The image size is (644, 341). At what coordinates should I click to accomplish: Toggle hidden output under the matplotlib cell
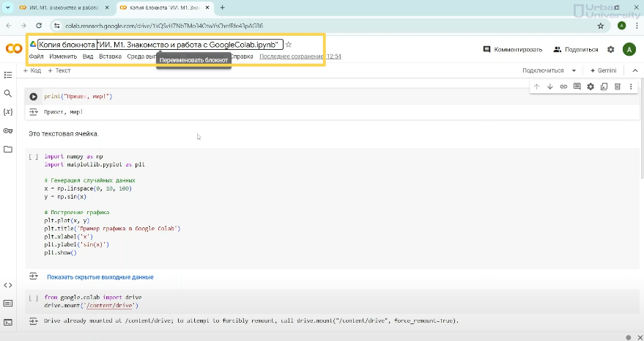(34, 276)
